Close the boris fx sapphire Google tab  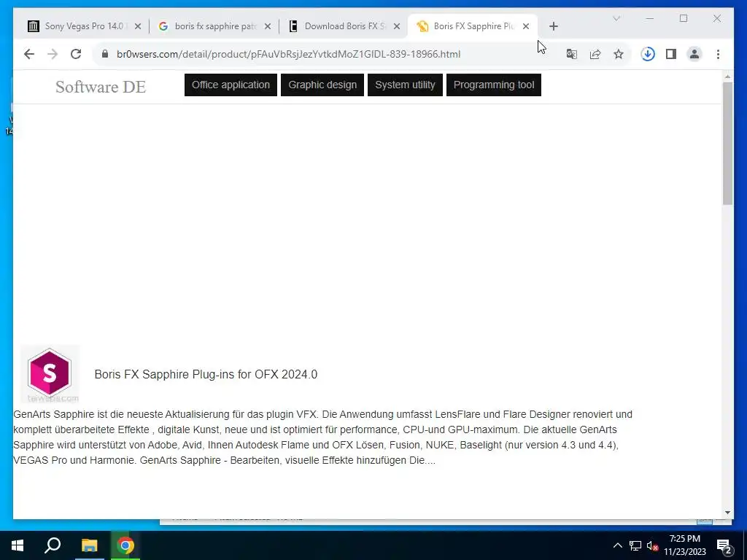tap(268, 26)
